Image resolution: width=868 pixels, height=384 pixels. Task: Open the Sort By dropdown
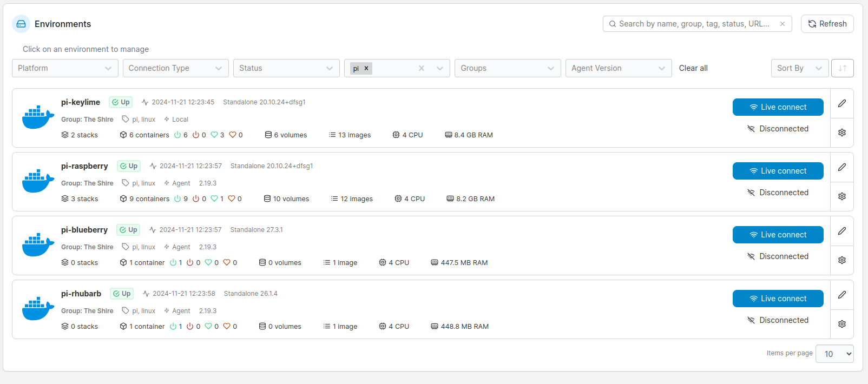pyautogui.click(x=799, y=68)
